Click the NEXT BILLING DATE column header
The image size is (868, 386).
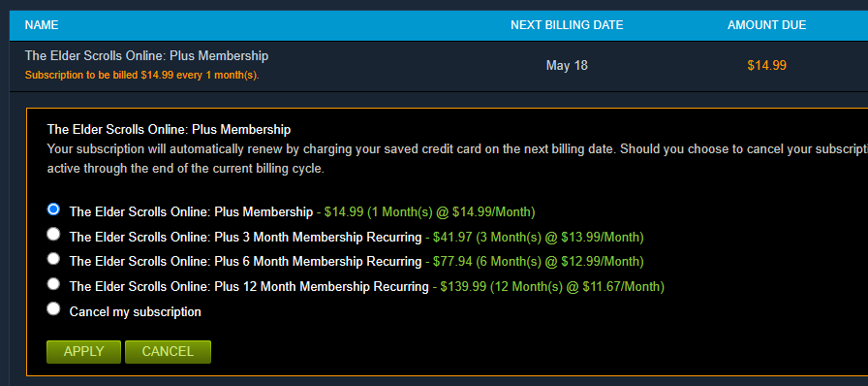point(567,25)
